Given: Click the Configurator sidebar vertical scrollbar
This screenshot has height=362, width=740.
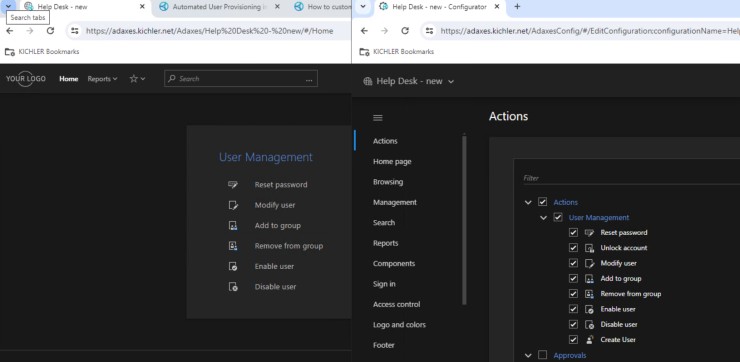Looking at the screenshot, I should [x=464, y=219].
